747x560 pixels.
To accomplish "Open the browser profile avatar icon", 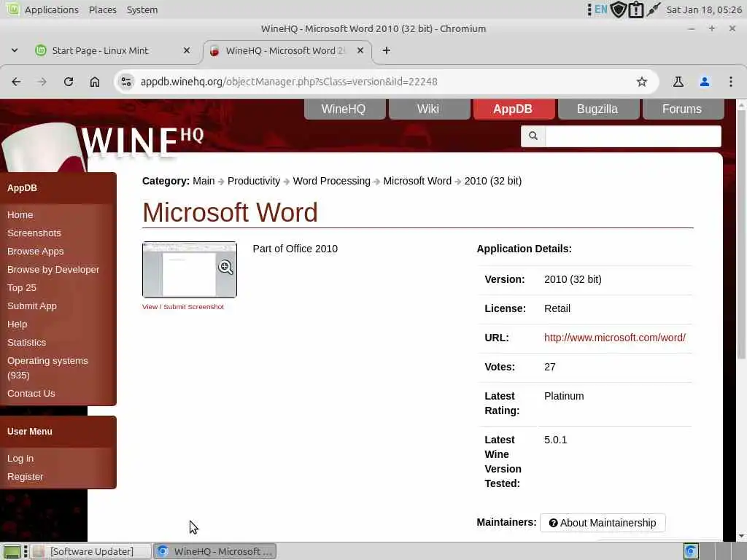I will click(x=705, y=82).
